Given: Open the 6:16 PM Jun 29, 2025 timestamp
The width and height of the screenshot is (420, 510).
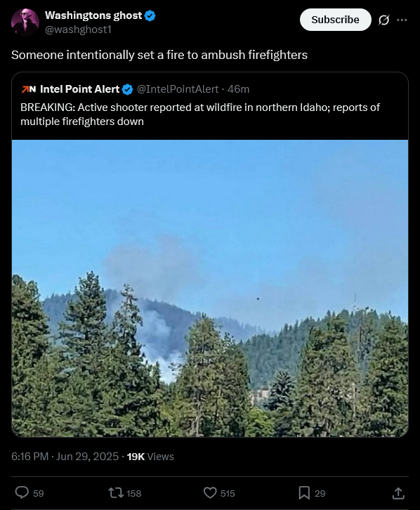Looking at the screenshot, I should click(65, 457).
